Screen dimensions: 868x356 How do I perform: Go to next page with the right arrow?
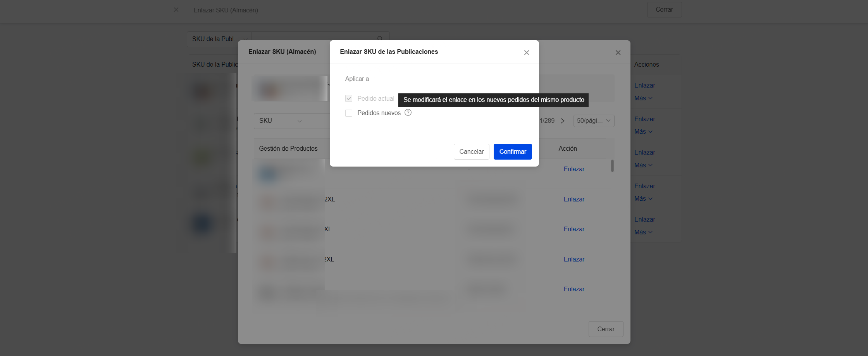[x=563, y=121]
